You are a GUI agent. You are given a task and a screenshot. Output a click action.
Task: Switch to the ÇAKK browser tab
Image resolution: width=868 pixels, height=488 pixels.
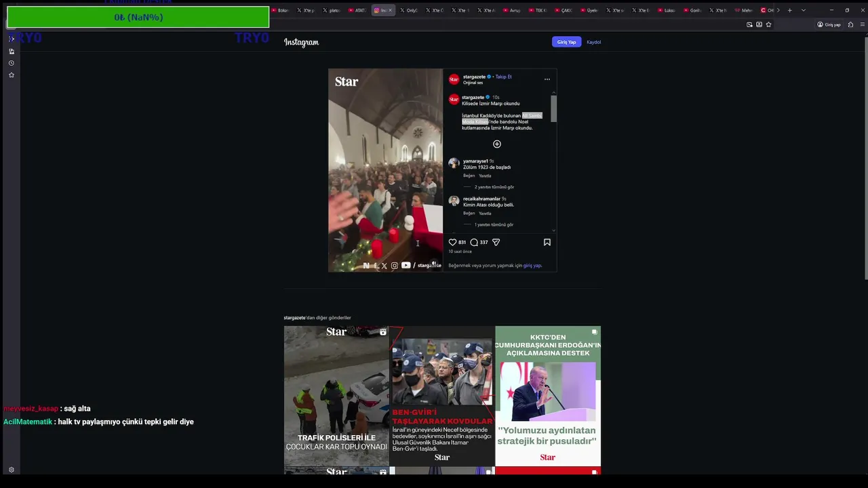tap(564, 10)
